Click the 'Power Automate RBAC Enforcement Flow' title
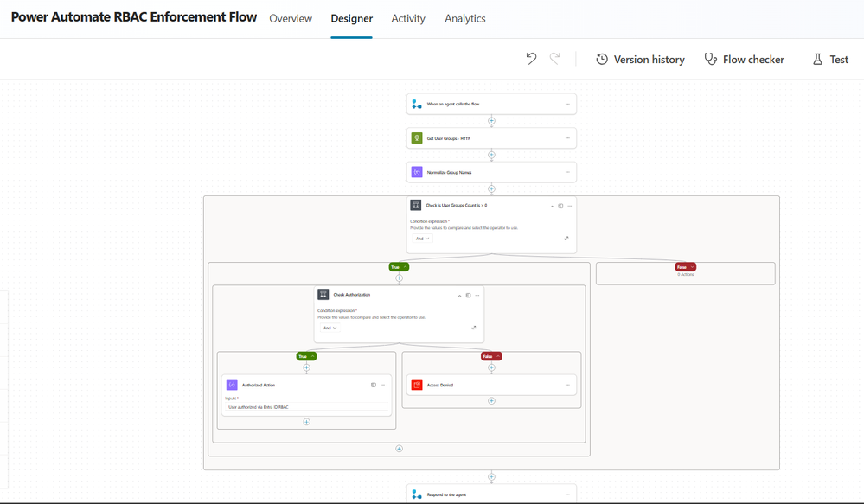The height and width of the screenshot is (504, 864). coord(134,17)
